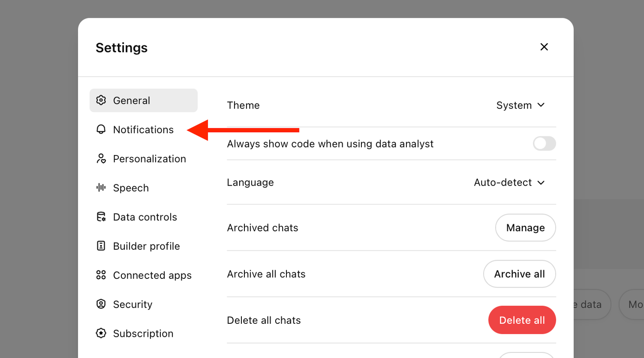Click the Archive all chats label
This screenshot has height=358, width=644.
click(x=266, y=274)
